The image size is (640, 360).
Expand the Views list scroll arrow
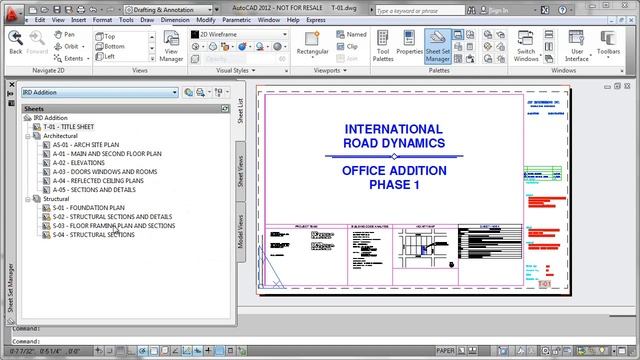pos(152,59)
